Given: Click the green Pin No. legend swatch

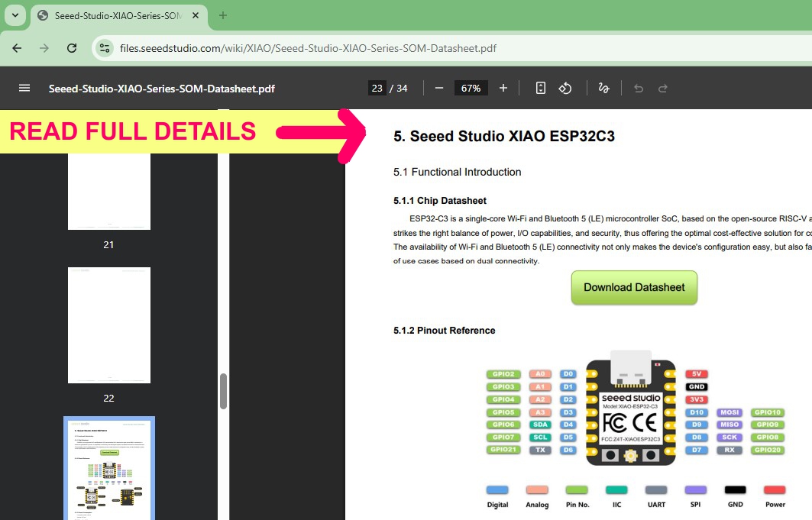Looking at the screenshot, I should click(x=577, y=490).
